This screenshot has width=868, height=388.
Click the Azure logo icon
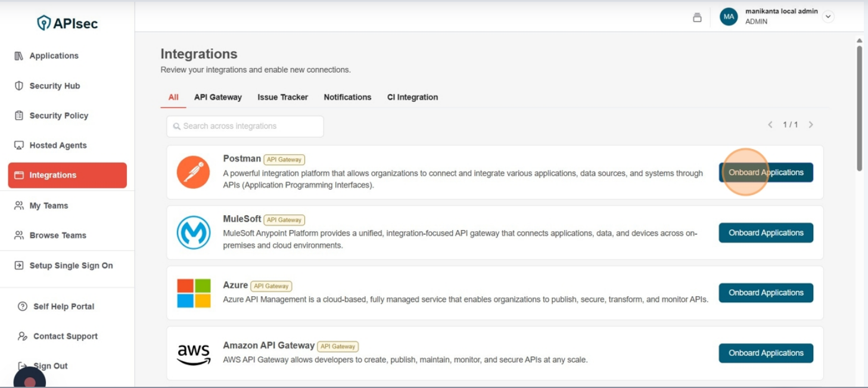click(194, 293)
